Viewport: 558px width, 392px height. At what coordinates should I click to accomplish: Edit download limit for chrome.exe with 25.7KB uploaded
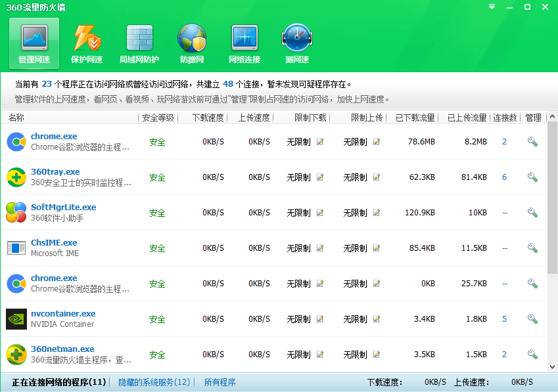pos(320,284)
